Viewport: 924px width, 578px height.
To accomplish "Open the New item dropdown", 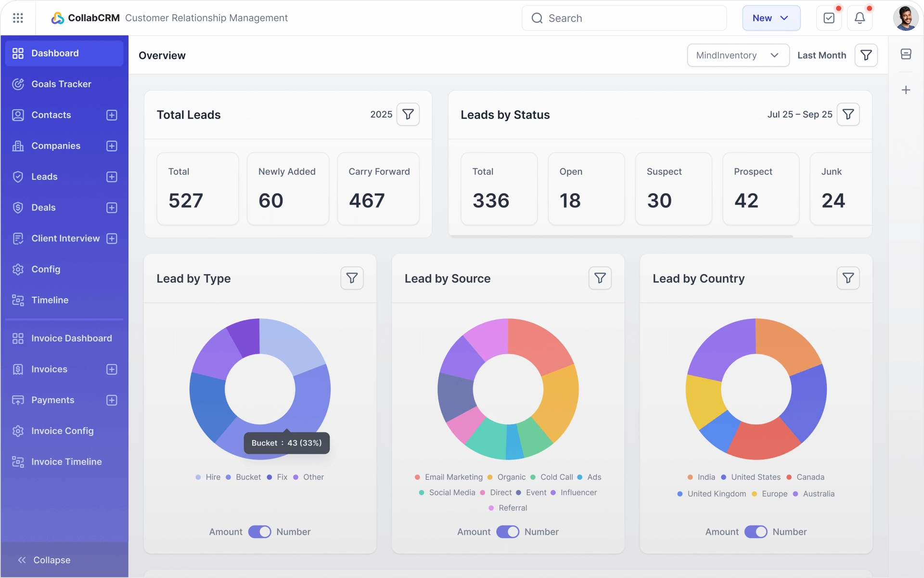I will click(x=771, y=18).
